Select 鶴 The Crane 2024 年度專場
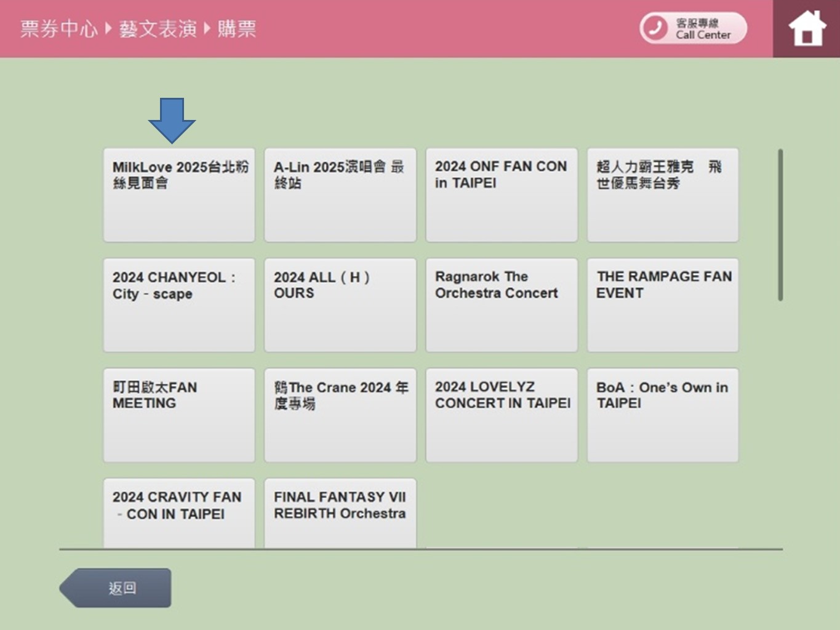The image size is (840, 630). tap(340, 415)
